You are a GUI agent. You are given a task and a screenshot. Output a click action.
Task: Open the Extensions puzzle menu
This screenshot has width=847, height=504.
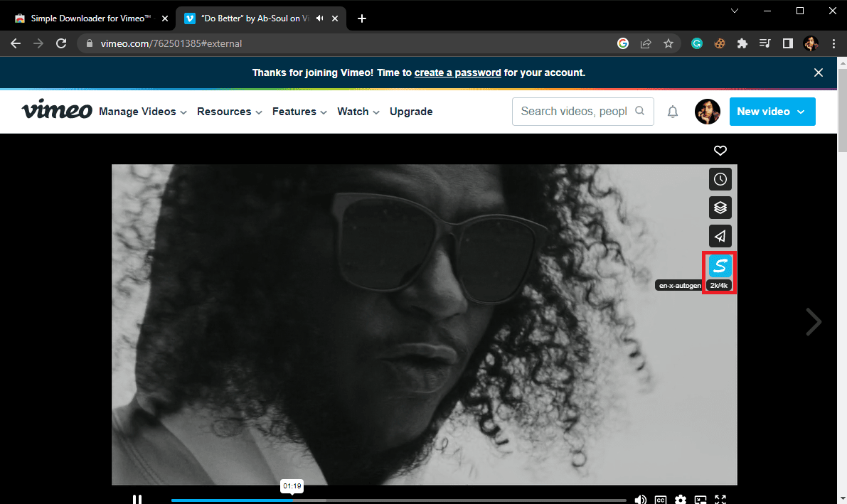(742, 44)
